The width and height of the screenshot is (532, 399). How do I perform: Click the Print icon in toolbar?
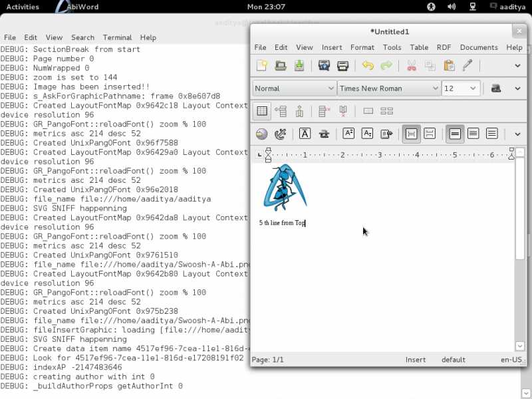point(343,66)
